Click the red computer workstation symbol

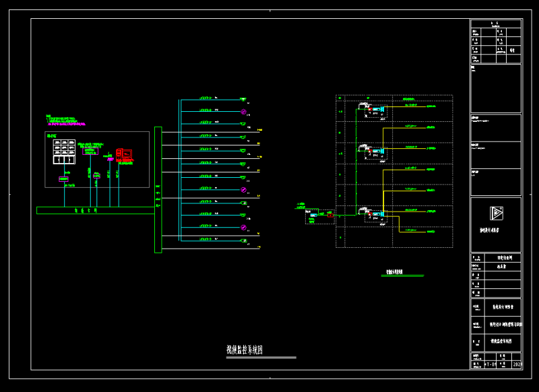click(x=123, y=155)
